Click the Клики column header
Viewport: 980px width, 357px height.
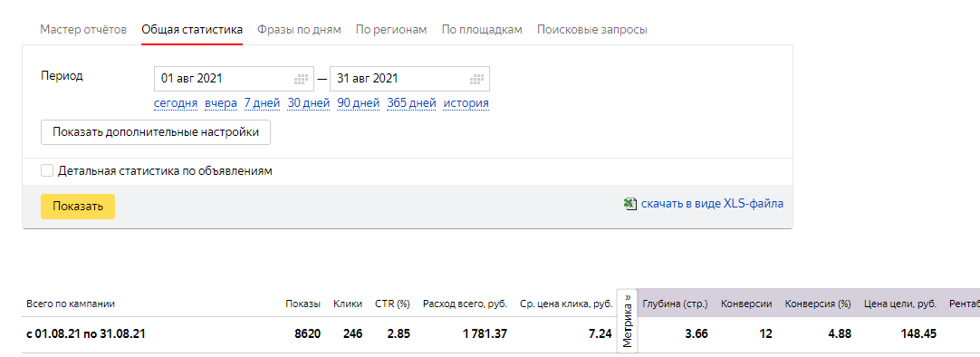click(348, 304)
